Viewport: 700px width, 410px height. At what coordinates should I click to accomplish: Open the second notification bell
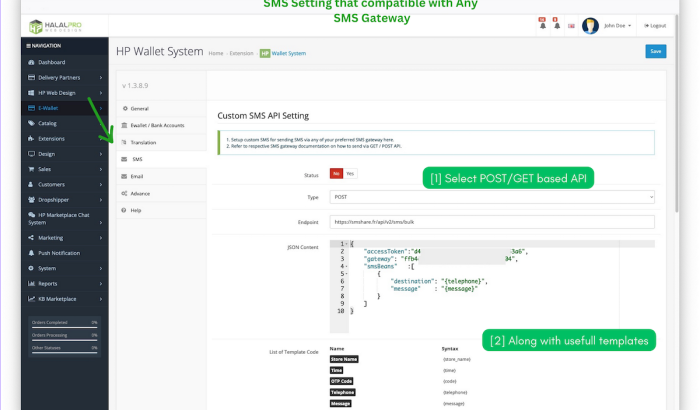[557, 25]
